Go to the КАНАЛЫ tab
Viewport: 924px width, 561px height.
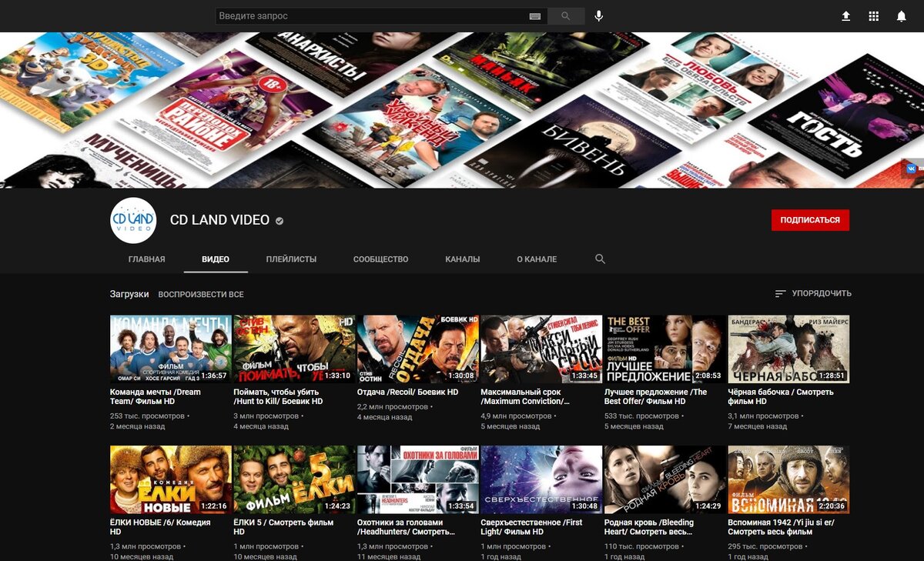click(x=463, y=259)
